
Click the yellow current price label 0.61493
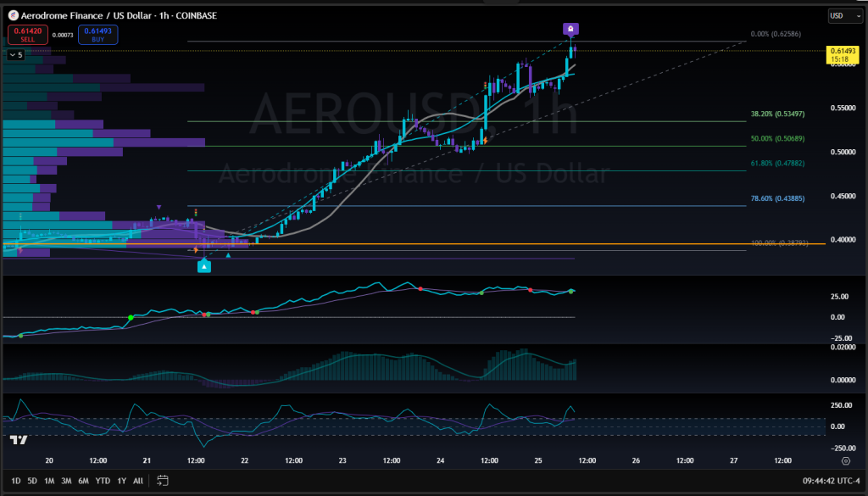[843, 54]
